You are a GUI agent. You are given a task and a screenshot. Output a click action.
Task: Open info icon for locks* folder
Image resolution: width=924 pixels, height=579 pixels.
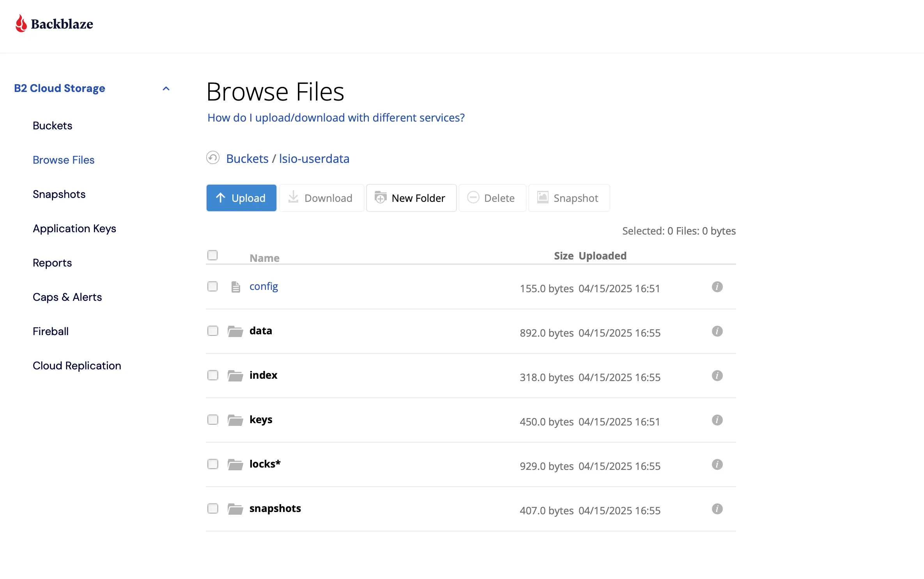(x=717, y=464)
